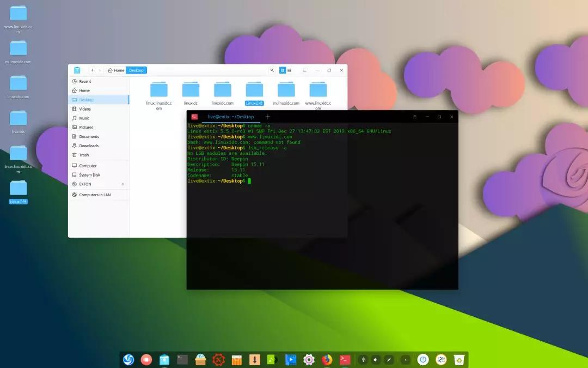Add a new terminal tab with plus
This screenshot has height=368, width=588.
click(267, 117)
